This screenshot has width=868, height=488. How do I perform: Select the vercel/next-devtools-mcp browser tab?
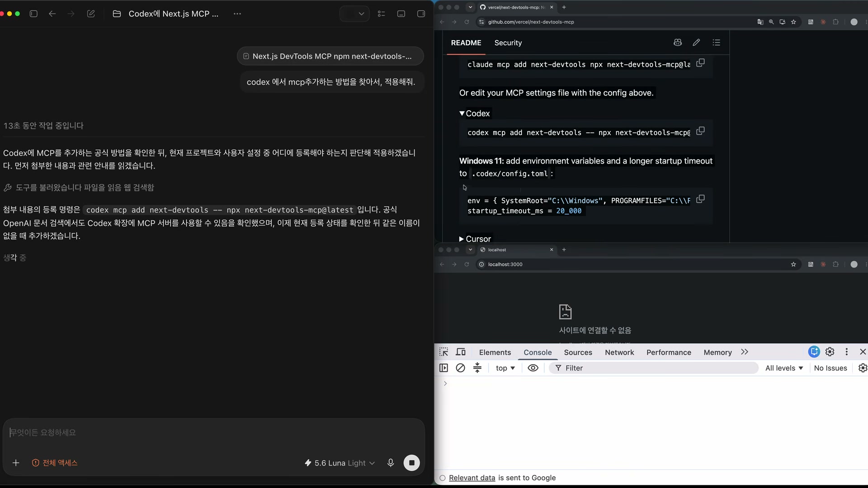pos(516,7)
